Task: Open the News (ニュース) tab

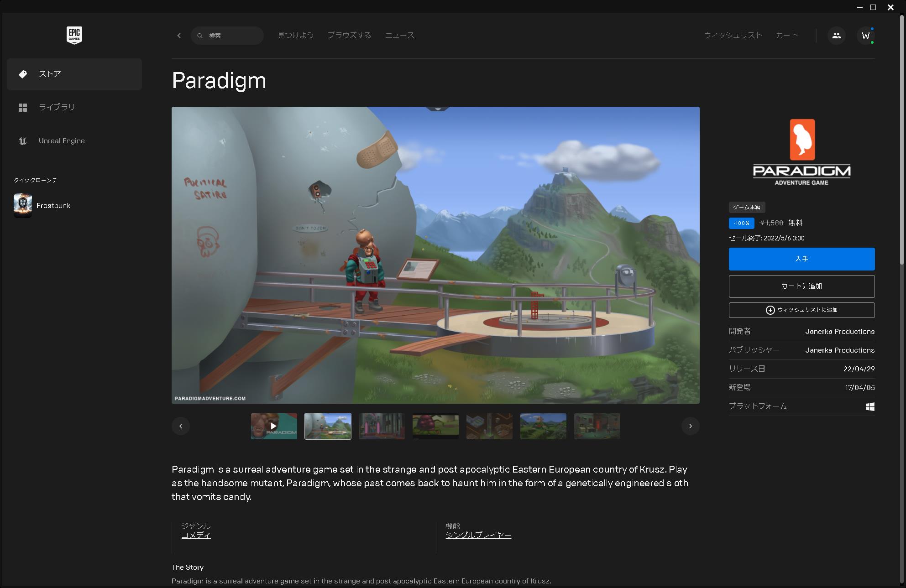Action: [400, 35]
